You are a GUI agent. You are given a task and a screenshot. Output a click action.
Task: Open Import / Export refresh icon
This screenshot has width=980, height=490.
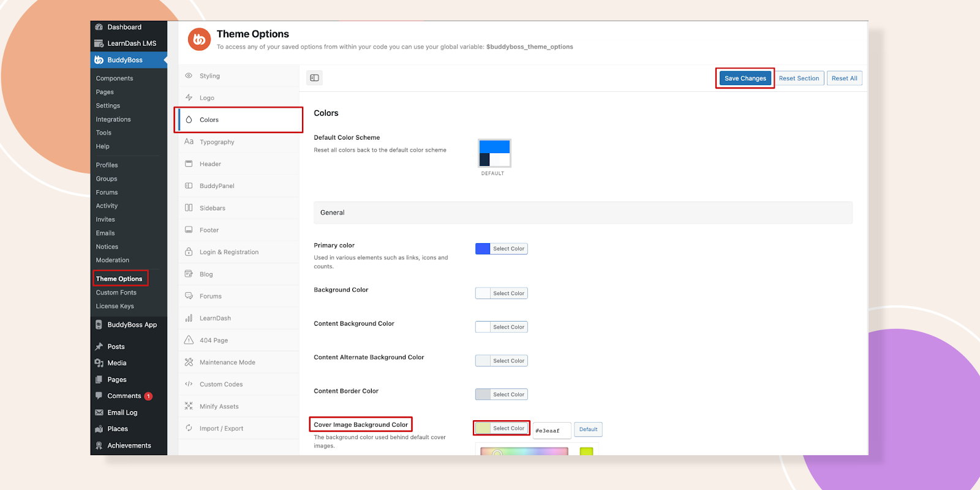click(x=189, y=428)
